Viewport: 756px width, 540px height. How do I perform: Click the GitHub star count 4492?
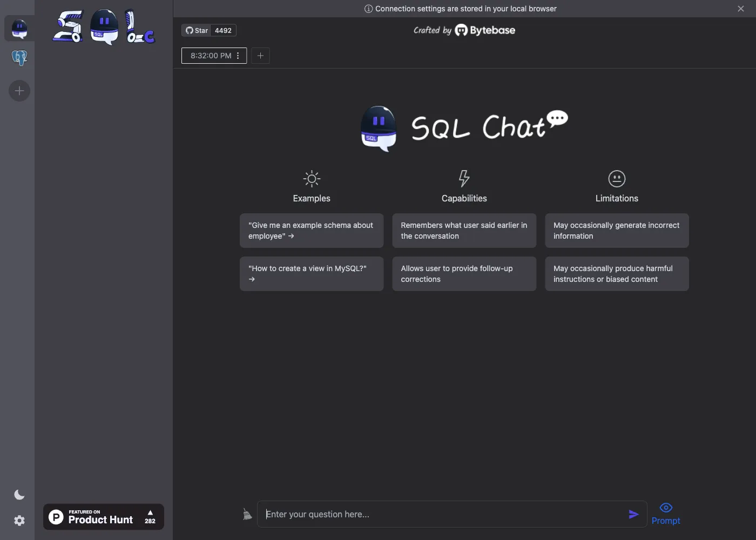(223, 30)
